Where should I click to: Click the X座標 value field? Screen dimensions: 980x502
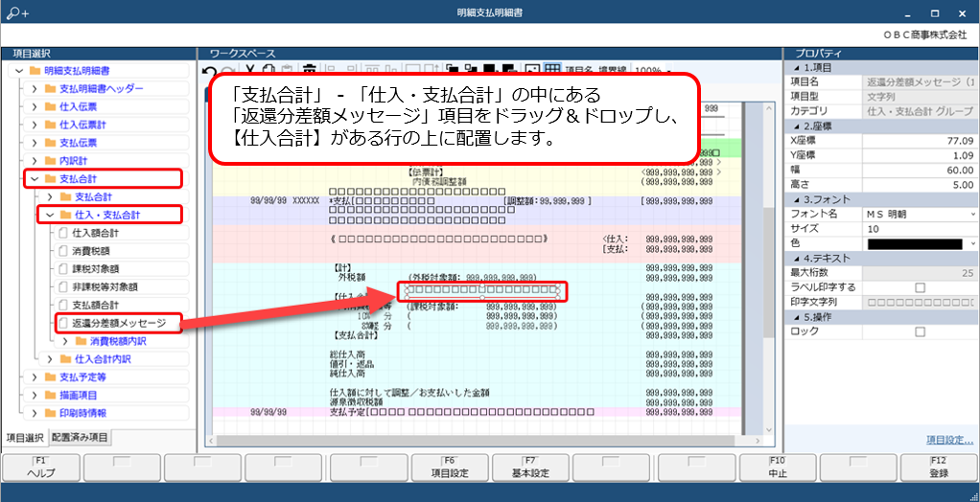point(920,141)
